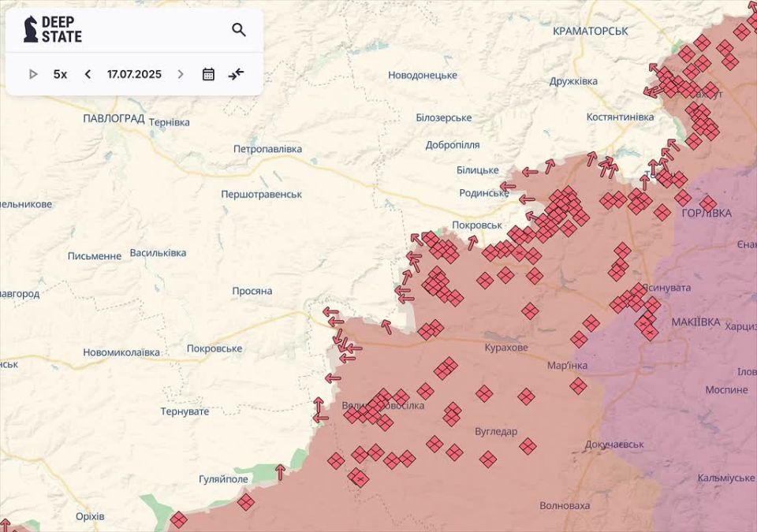
Task: Click the search magnifier icon
Action: pyautogui.click(x=239, y=30)
